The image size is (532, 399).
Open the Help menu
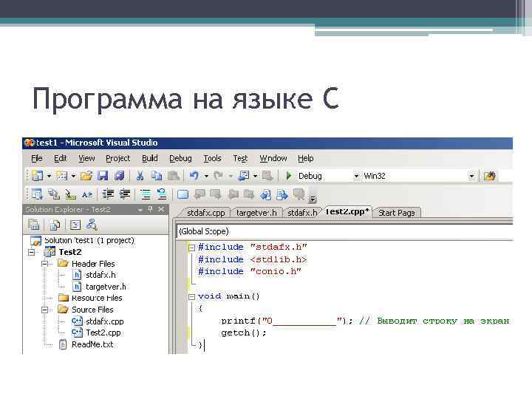click(x=305, y=158)
